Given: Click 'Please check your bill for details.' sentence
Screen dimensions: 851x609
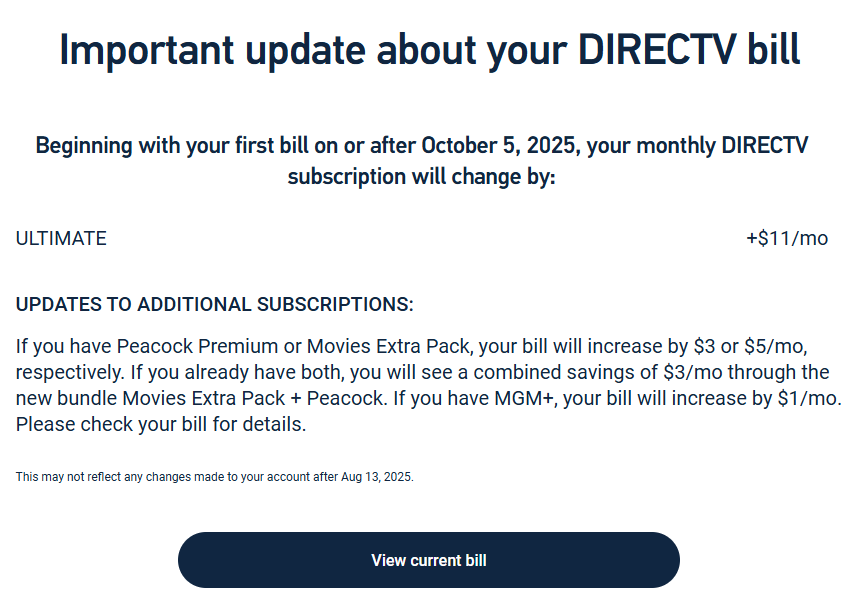Looking at the screenshot, I should point(161,424).
